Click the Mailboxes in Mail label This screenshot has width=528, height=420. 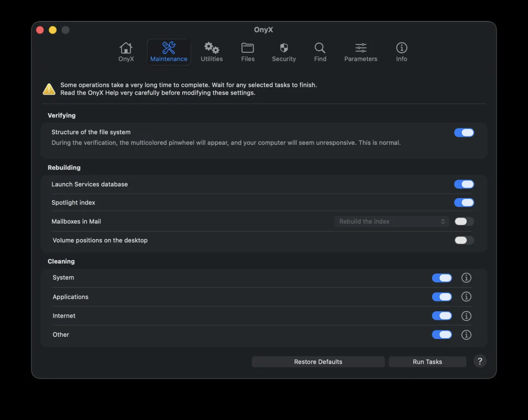pos(76,221)
